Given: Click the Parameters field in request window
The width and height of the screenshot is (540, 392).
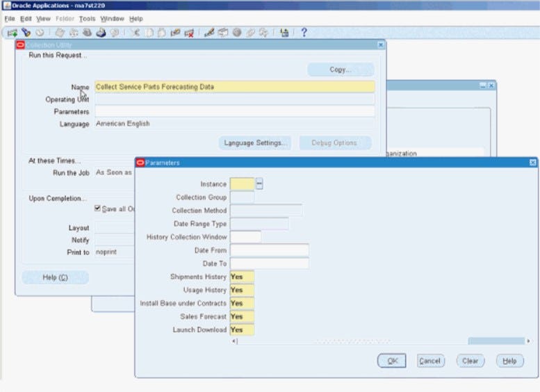Looking at the screenshot, I should click(235, 111).
